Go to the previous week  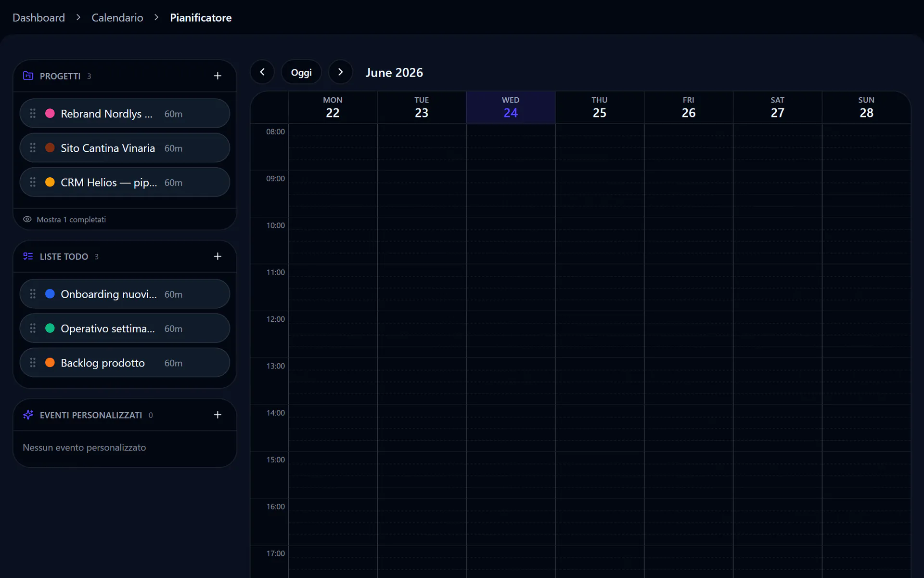[262, 72]
